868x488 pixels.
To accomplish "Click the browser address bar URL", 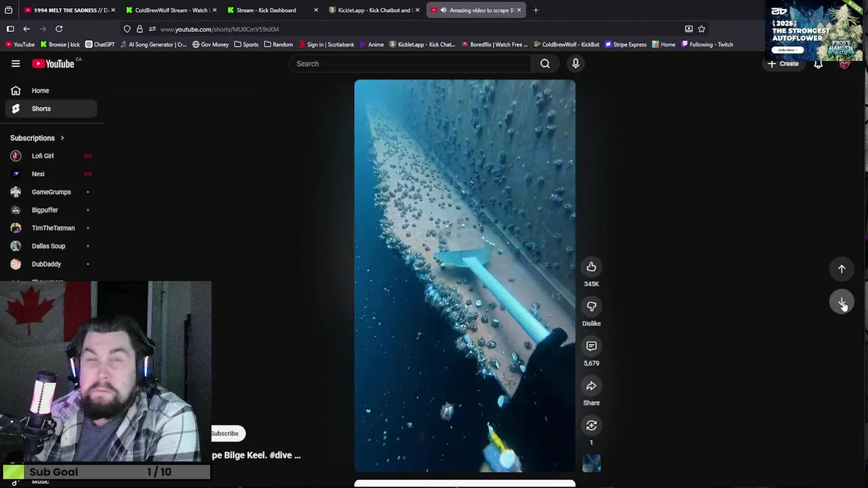I will pos(219,29).
